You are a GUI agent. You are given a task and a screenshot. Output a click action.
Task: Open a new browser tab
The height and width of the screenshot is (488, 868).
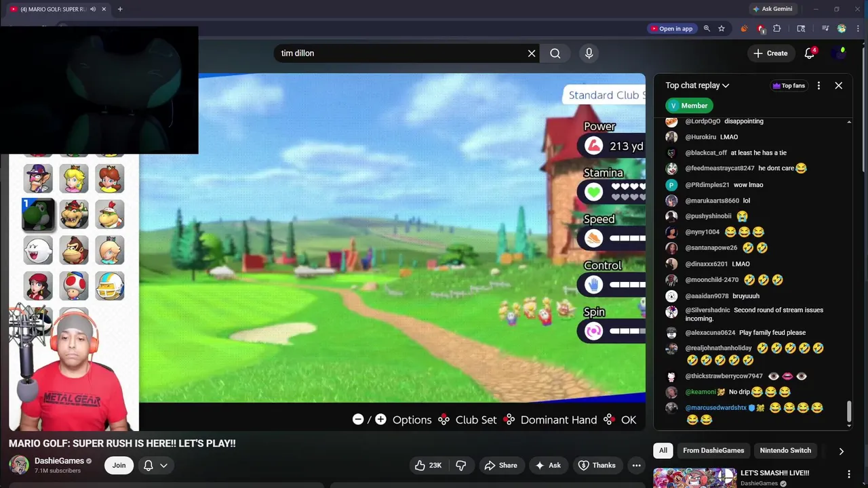120,9
